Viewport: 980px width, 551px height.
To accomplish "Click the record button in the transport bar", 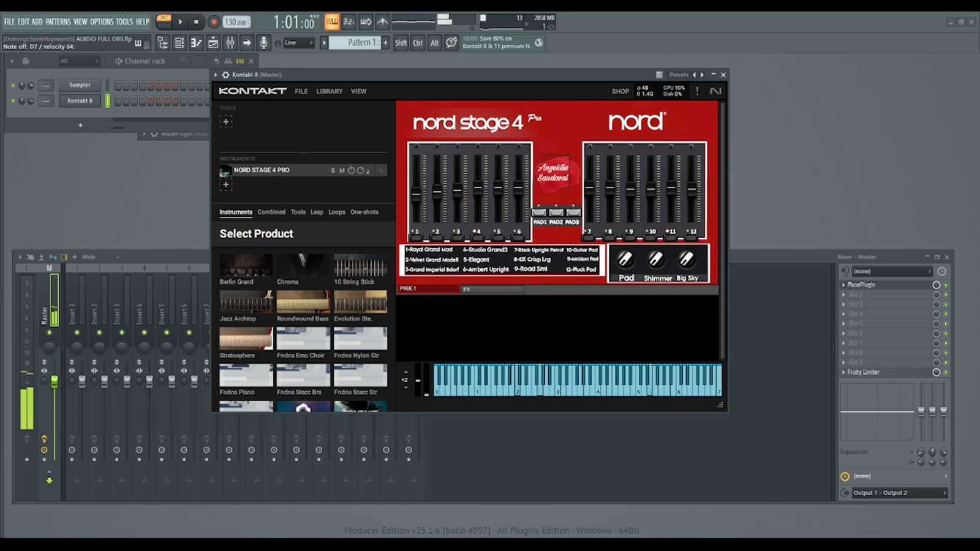I will pyautogui.click(x=213, y=21).
